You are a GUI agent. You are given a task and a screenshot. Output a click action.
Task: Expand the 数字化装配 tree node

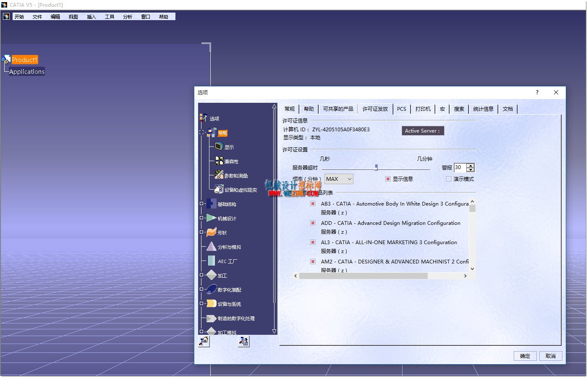click(x=201, y=289)
